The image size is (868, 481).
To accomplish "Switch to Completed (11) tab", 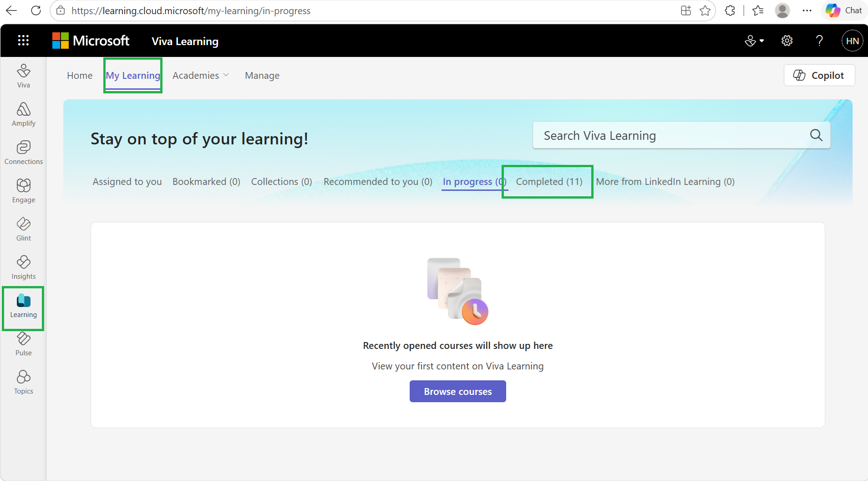I will (x=549, y=182).
